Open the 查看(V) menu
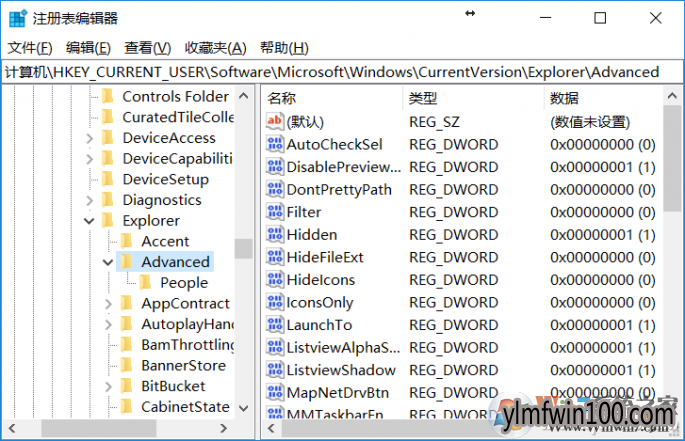The width and height of the screenshot is (685, 441). pyautogui.click(x=147, y=47)
